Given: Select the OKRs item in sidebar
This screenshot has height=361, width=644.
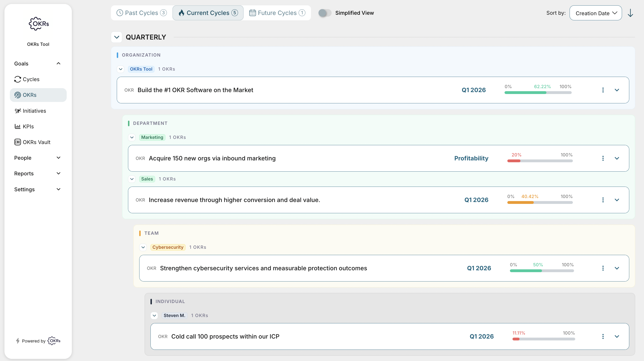Looking at the screenshot, I should [x=29, y=95].
